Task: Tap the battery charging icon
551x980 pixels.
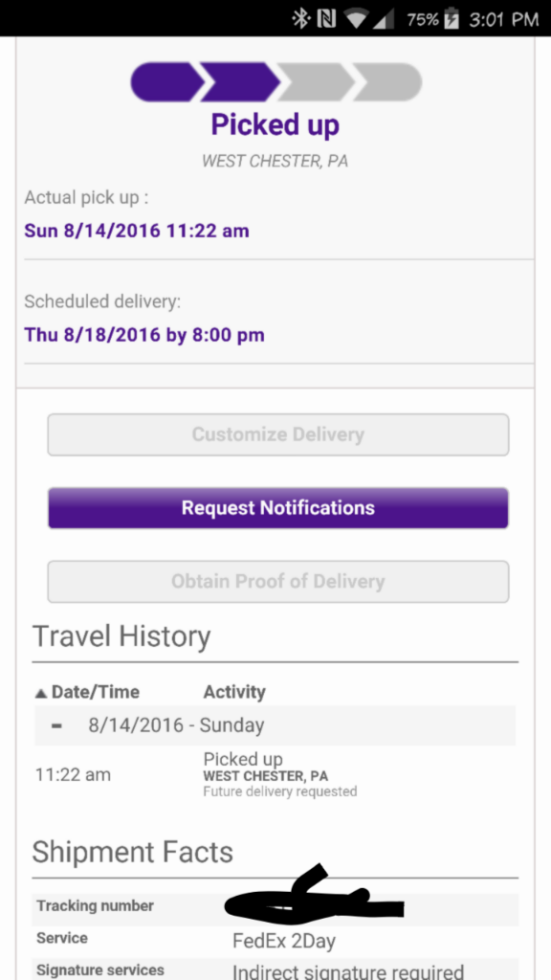Action: click(452, 19)
